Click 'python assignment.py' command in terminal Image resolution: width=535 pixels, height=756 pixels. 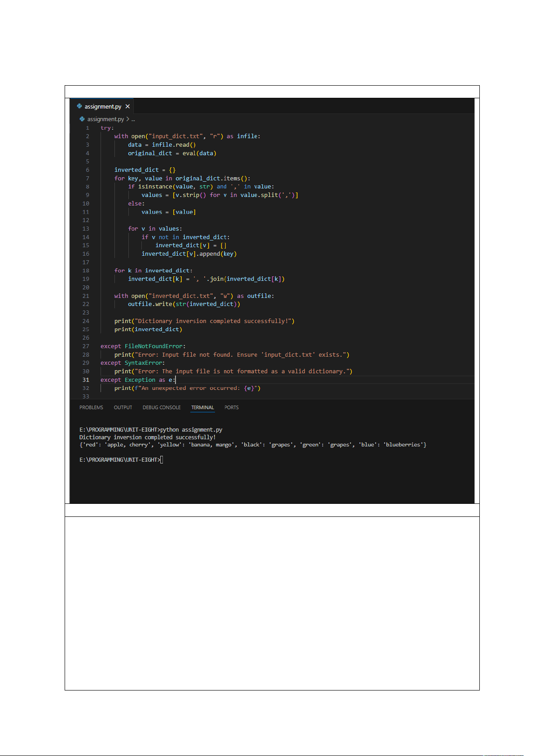(191, 430)
